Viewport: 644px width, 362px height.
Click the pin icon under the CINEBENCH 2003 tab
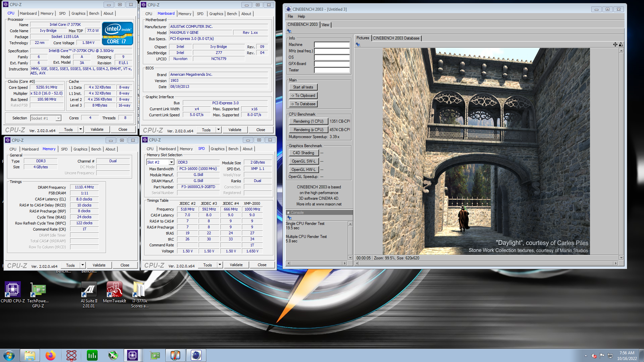pyautogui.click(x=289, y=31)
